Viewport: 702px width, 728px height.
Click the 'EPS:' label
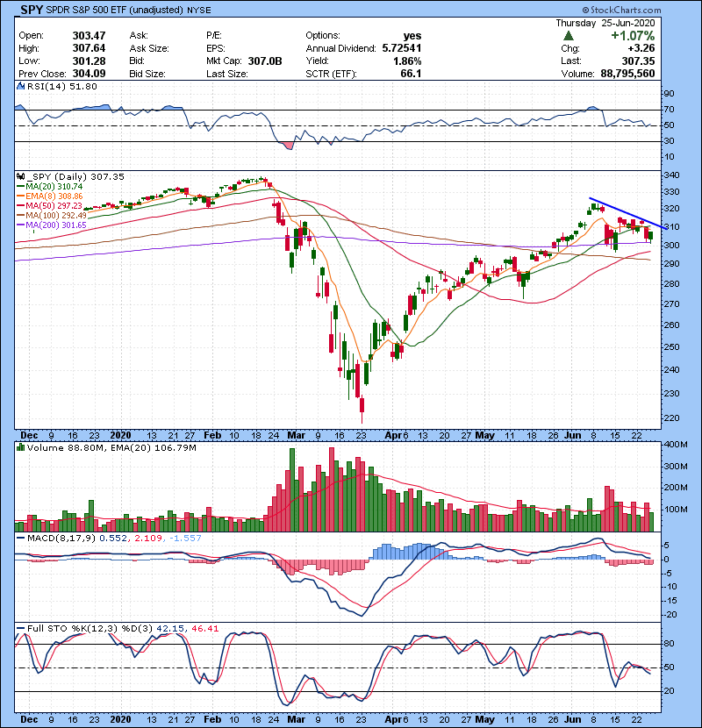[216, 48]
